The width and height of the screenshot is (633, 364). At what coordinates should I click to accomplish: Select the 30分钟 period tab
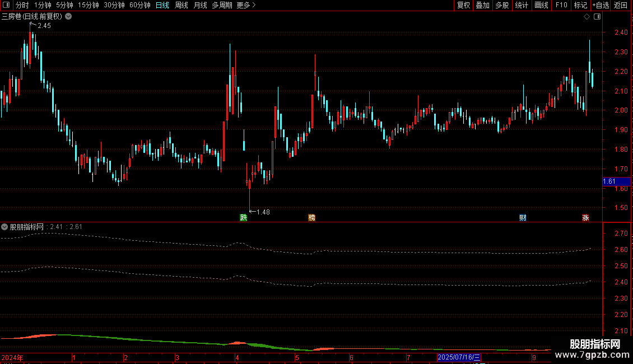click(114, 5)
